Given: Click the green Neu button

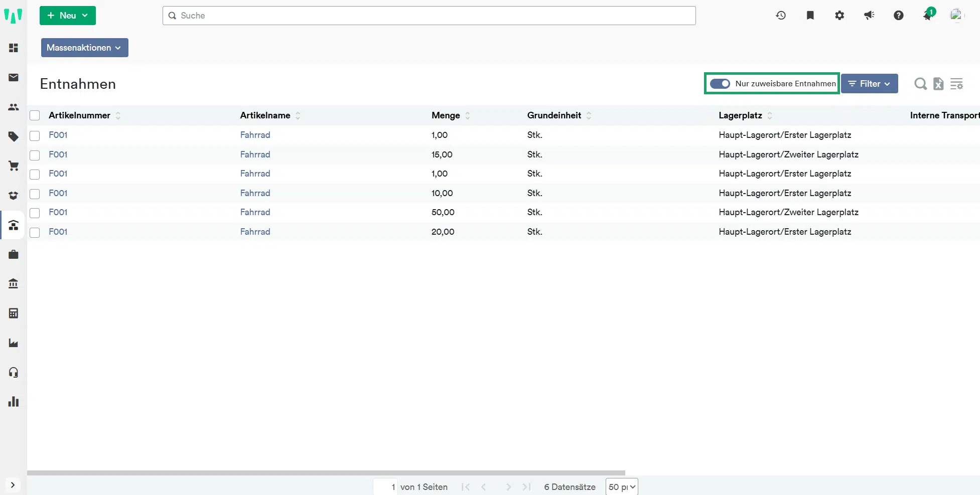Looking at the screenshot, I should pos(67,16).
